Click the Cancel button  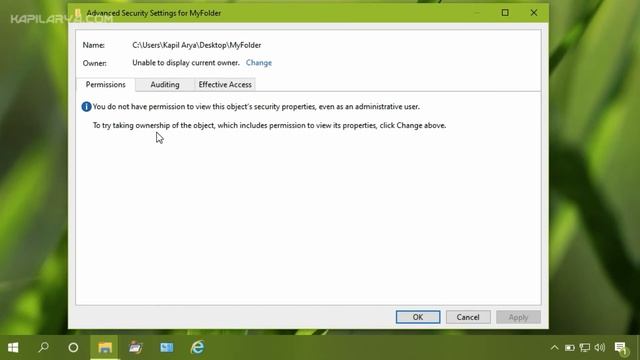(x=468, y=317)
